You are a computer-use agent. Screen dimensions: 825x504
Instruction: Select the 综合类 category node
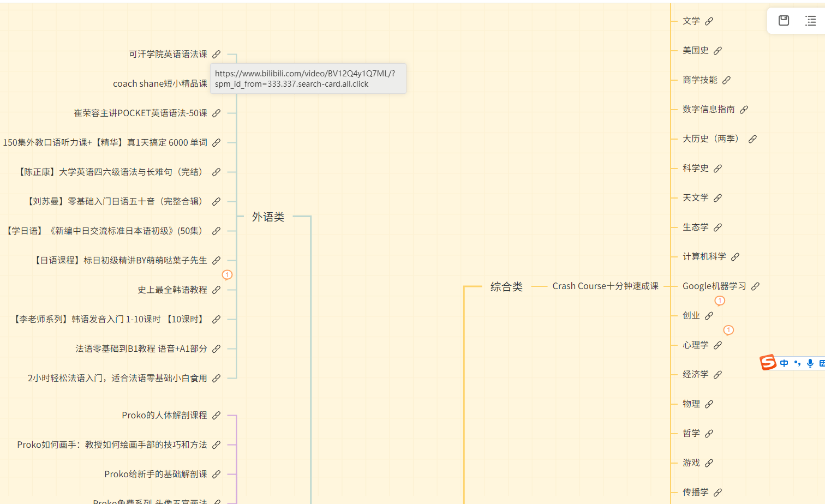pyautogui.click(x=506, y=287)
